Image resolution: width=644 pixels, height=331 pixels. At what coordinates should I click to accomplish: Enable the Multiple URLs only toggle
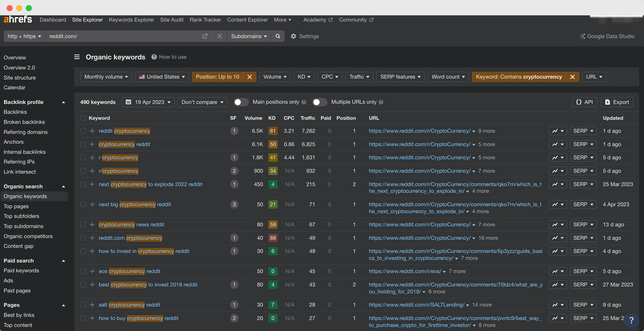point(320,102)
